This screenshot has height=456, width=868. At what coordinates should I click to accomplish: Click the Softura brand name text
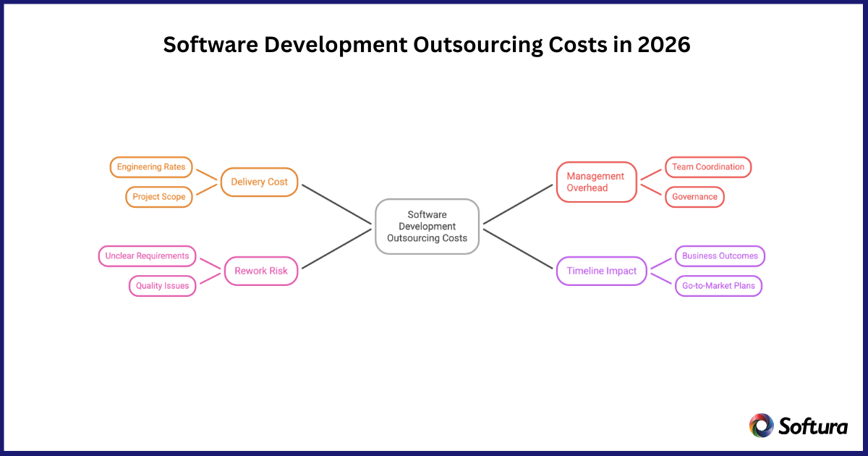tap(813, 426)
